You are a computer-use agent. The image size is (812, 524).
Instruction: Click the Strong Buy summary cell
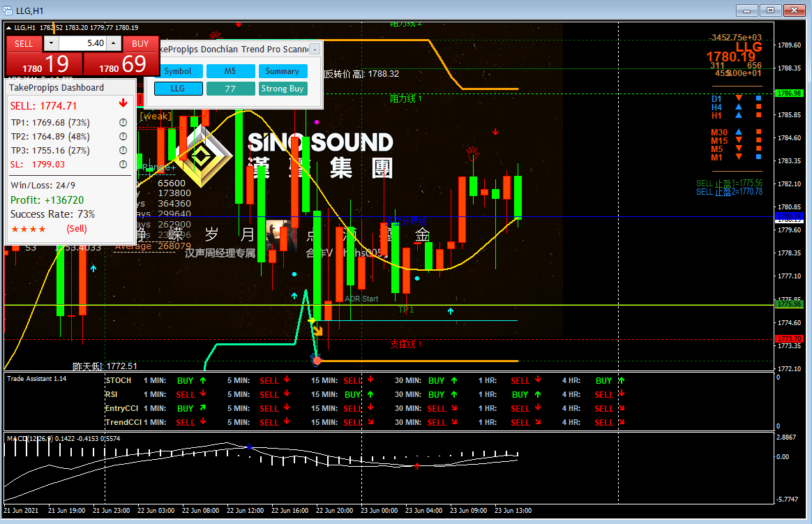click(x=283, y=89)
